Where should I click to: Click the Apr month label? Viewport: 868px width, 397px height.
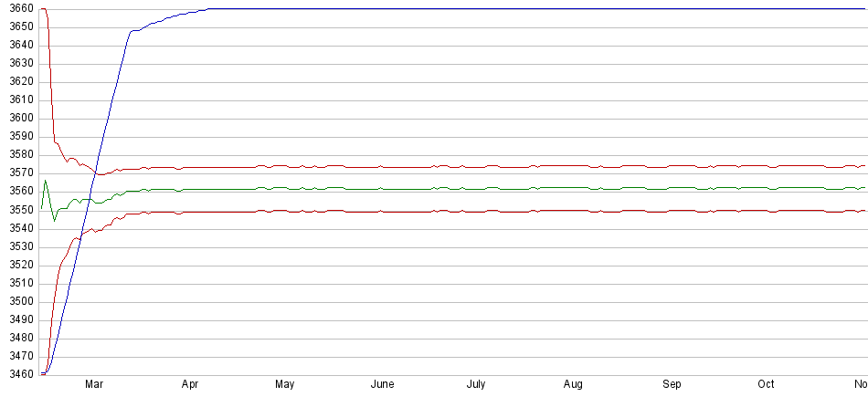[x=190, y=385]
